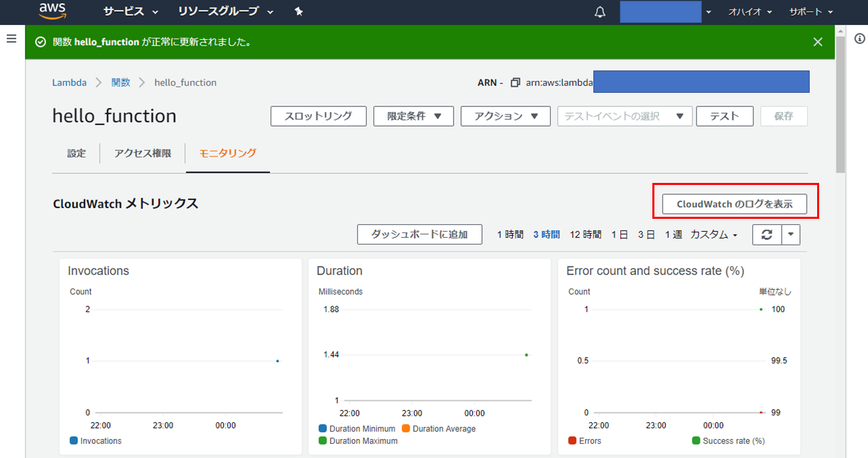Open the notifications bell

[600, 12]
